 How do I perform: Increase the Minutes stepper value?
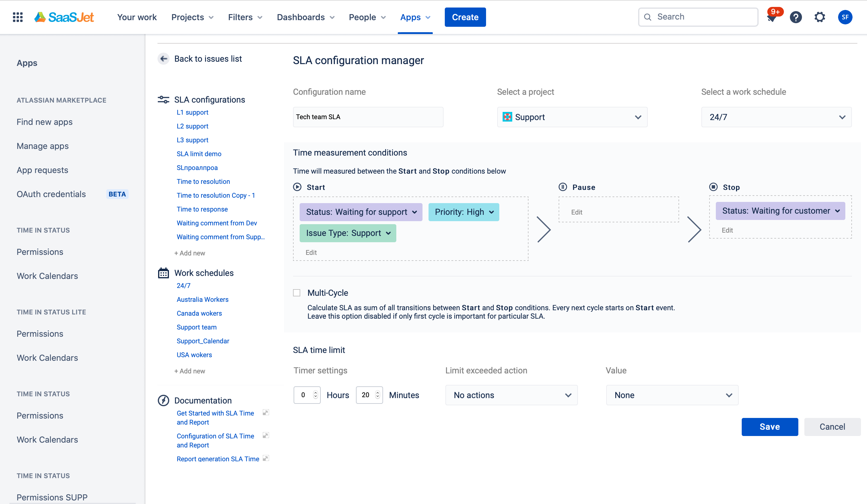point(377,393)
